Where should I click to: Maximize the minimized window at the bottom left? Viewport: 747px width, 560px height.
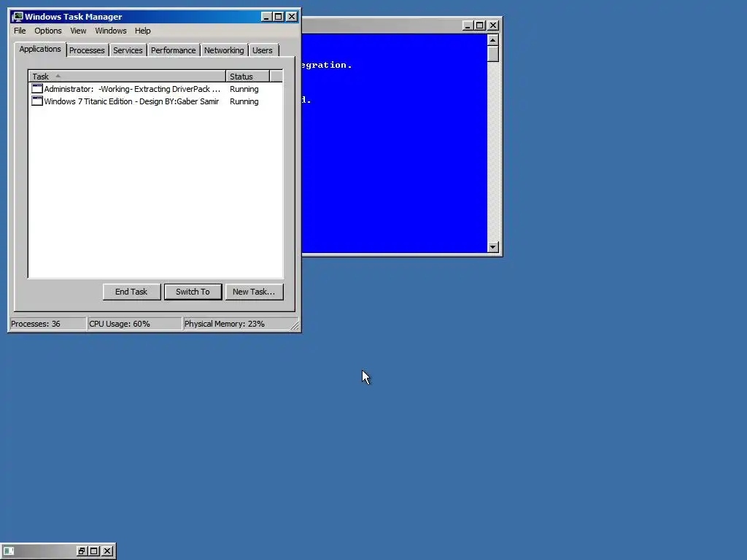94,551
